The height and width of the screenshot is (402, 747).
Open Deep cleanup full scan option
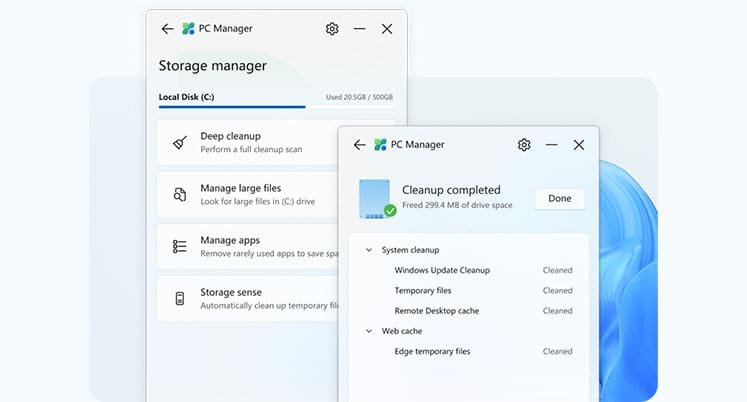[248, 142]
